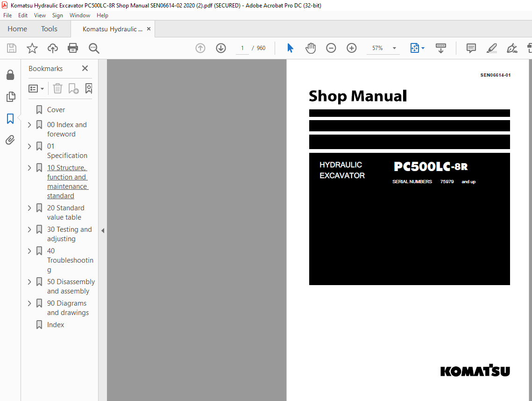Open 50 Disassembly and assembly bookmark
The height and width of the screenshot is (401, 532).
pos(71,286)
